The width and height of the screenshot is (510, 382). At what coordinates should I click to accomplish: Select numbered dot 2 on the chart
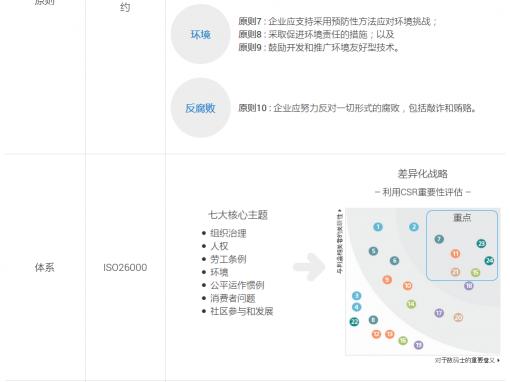[x=414, y=227]
